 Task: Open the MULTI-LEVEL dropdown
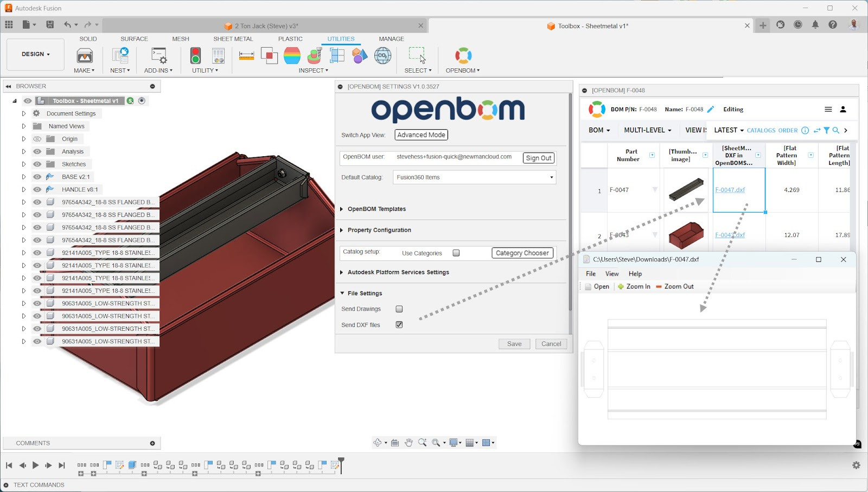point(648,130)
